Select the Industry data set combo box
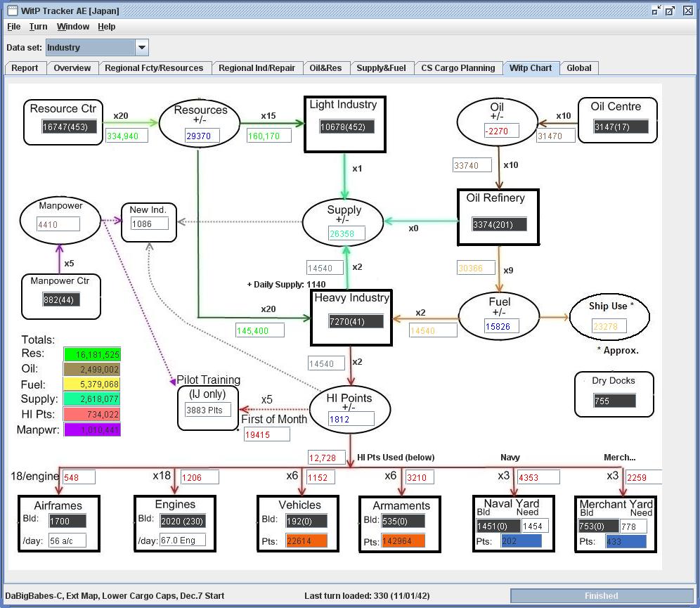Image resolution: width=700 pixels, height=608 pixels. point(97,47)
